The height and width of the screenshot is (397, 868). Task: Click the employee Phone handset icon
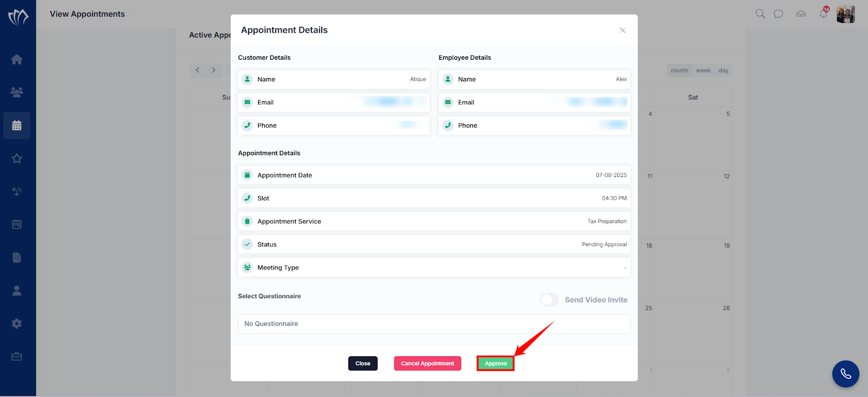(448, 125)
